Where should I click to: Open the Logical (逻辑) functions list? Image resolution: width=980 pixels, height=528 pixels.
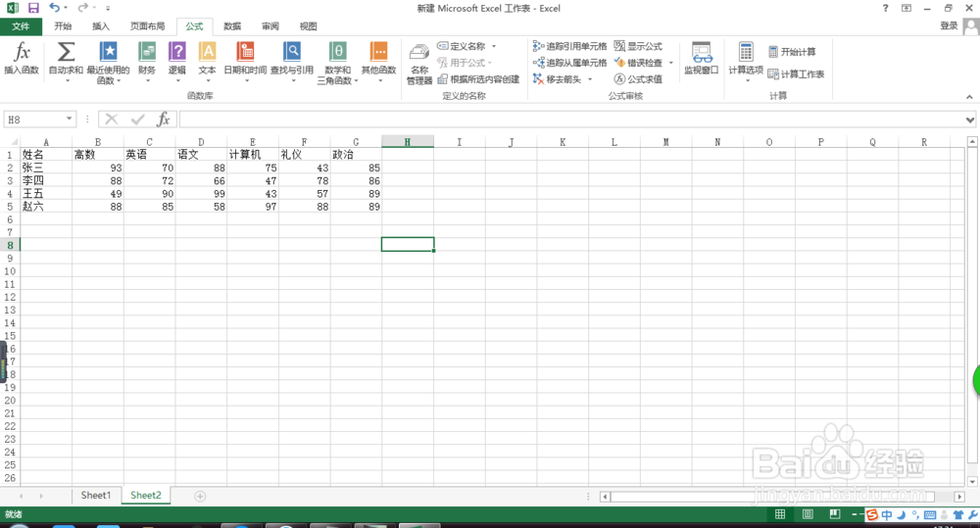[177, 62]
